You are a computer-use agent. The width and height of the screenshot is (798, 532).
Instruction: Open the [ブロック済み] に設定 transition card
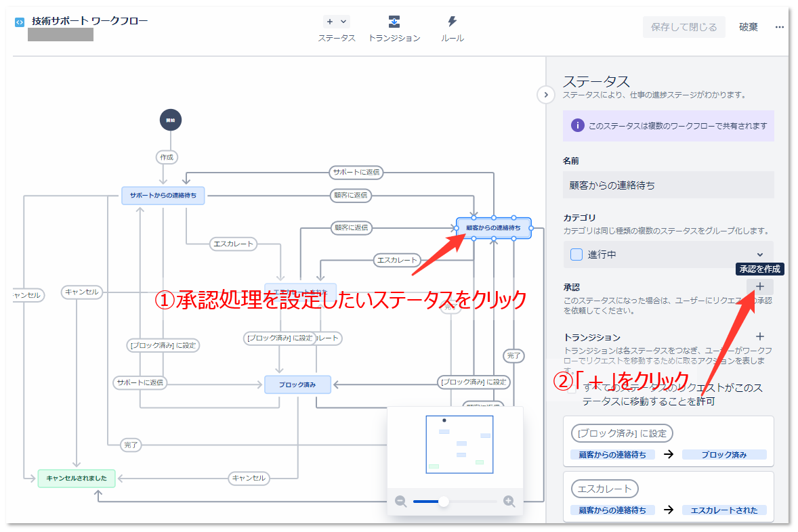pyautogui.click(x=668, y=442)
